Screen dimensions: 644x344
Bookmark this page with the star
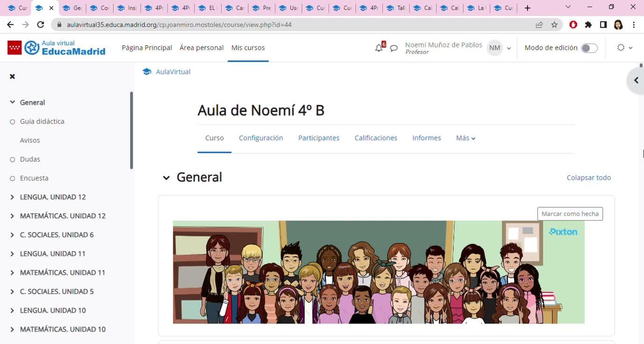pos(555,25)
